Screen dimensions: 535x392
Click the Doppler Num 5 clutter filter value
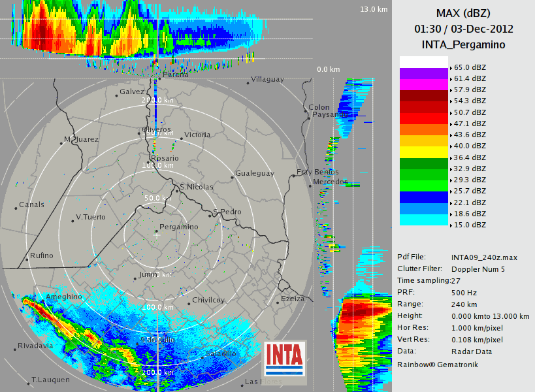click(x=478, y=269)
